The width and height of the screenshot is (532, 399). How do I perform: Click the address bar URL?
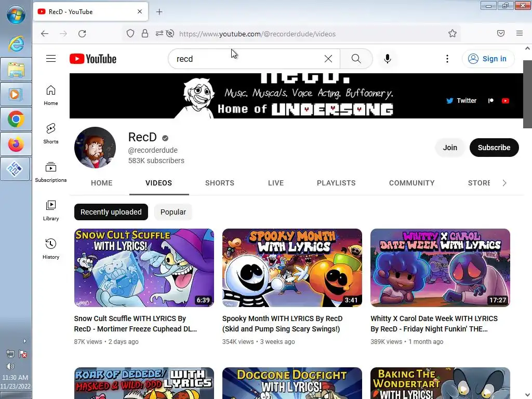[x=257, y=34]
